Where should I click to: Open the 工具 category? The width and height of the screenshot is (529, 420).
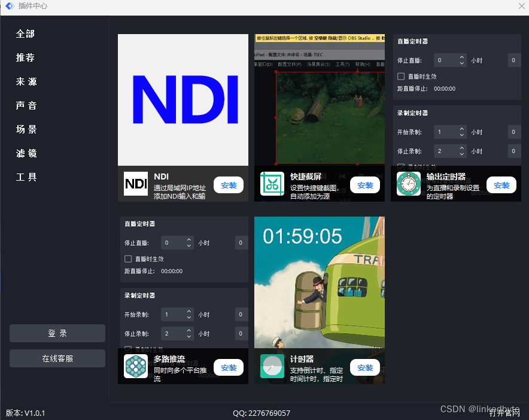(26, 177)
